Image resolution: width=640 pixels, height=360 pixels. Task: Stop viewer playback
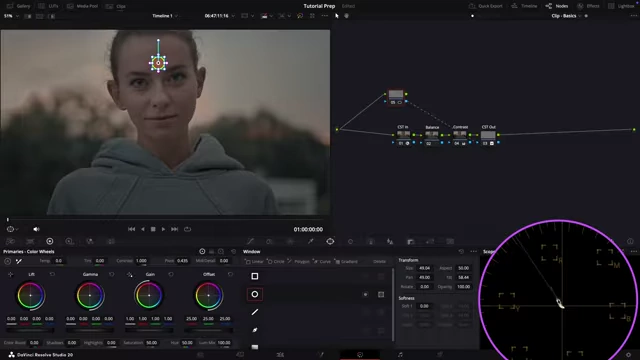pyautogui.click(x=153, y=229)
